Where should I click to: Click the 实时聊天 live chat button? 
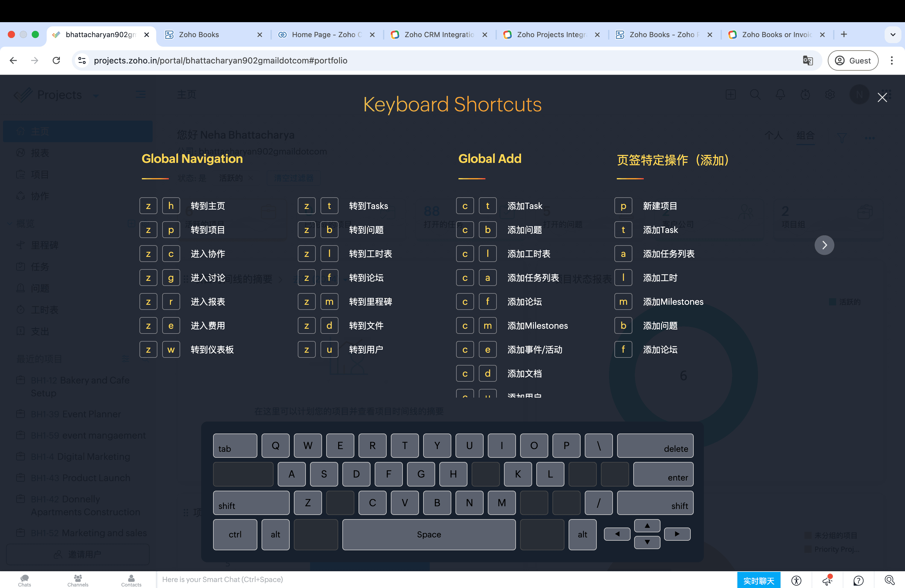759,581
